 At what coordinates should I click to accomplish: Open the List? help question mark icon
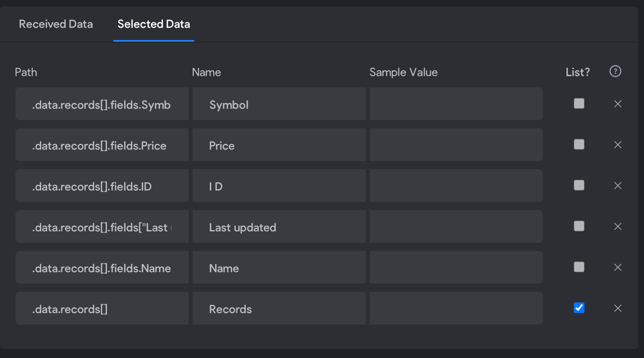tap(615, 72)
